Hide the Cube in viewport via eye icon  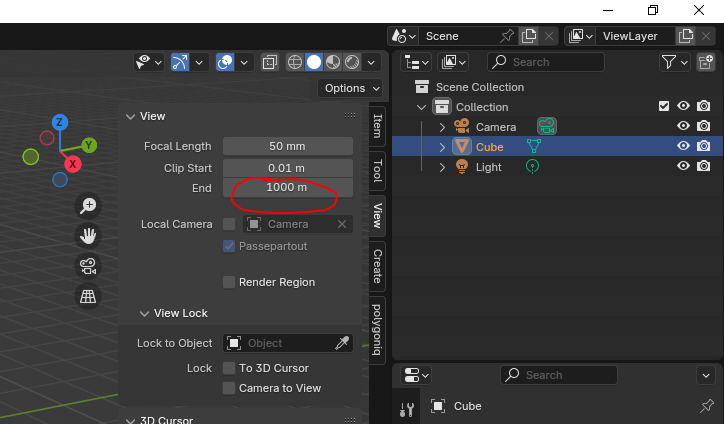click(684, 146)
